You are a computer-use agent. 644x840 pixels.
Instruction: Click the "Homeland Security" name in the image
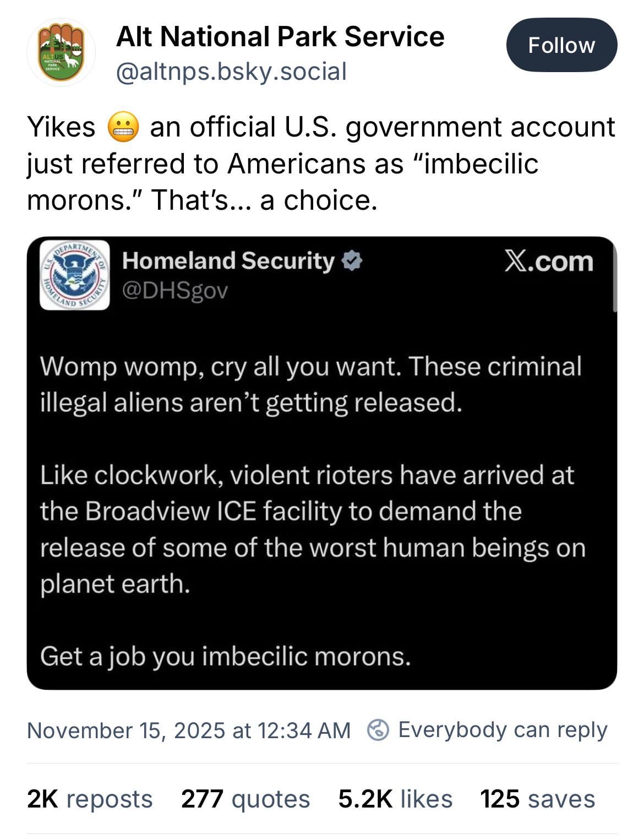[x=228, y=261]
